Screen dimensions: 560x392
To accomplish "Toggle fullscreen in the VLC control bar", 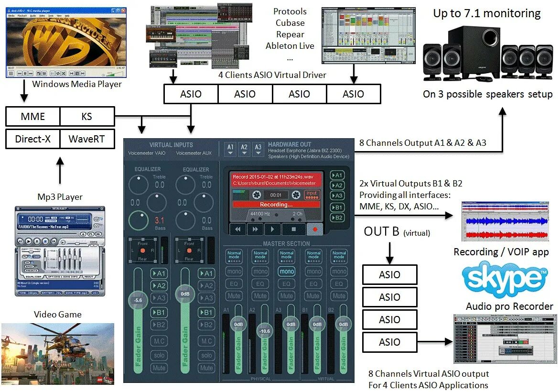I will click(39, 73).
